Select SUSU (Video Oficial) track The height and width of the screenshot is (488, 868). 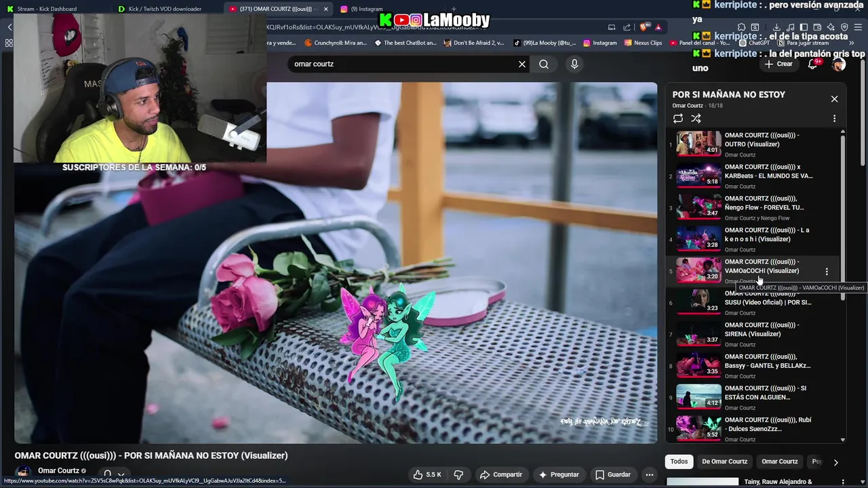click(753, 303)
